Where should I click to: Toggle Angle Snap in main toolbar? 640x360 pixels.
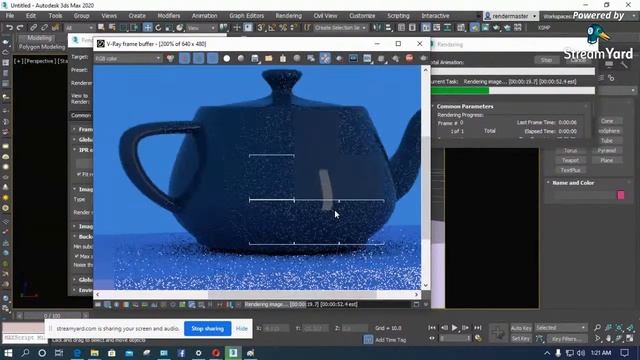pos(272,28)
